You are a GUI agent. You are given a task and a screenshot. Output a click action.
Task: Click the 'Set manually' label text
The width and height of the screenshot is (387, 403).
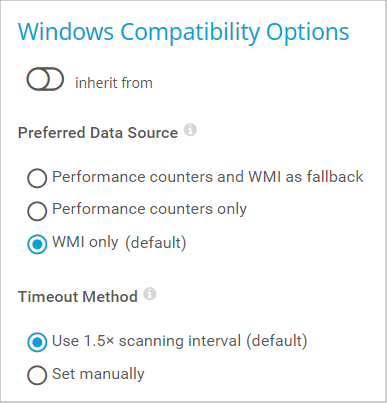98,374
